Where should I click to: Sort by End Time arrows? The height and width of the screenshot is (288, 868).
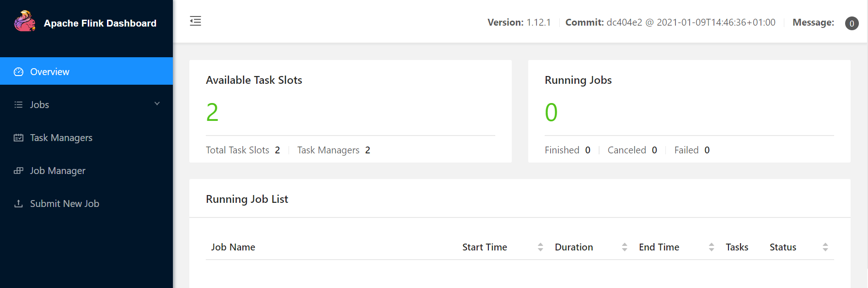point(712,247)
